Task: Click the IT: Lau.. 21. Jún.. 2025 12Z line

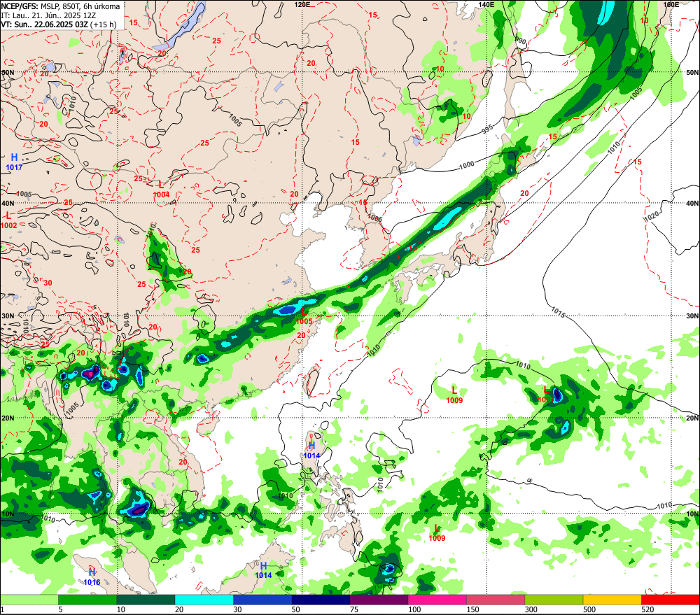Action: (48, 15)
